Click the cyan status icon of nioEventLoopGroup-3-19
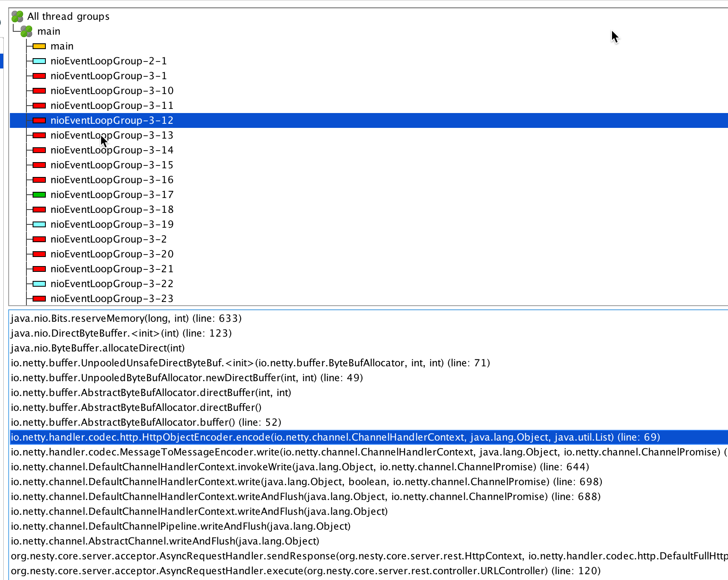This screenshot has height=580, width=728. [x=39, y=224]
